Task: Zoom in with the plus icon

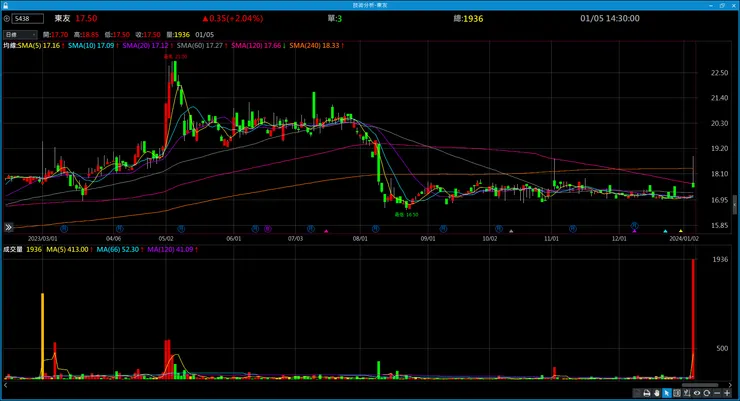Action: click(727, 393)
